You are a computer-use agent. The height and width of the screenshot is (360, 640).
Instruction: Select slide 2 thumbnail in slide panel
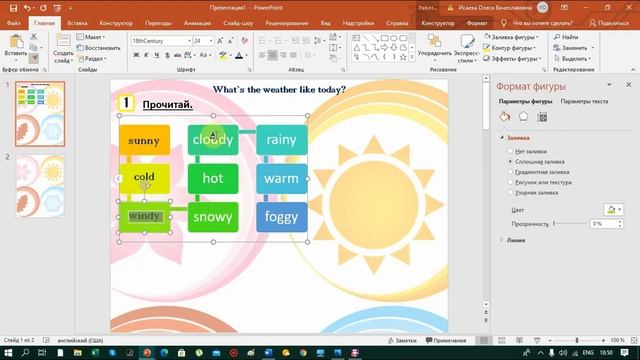(40, 185)
